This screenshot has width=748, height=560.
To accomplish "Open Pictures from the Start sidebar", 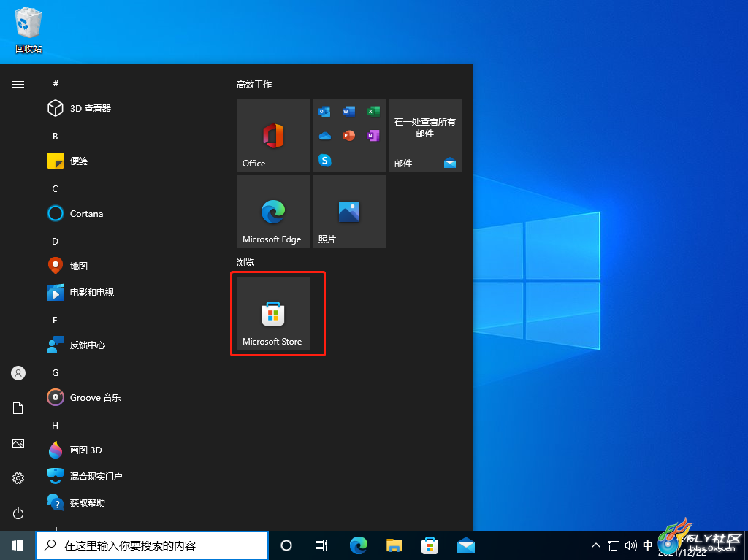I will coord(18,443).
